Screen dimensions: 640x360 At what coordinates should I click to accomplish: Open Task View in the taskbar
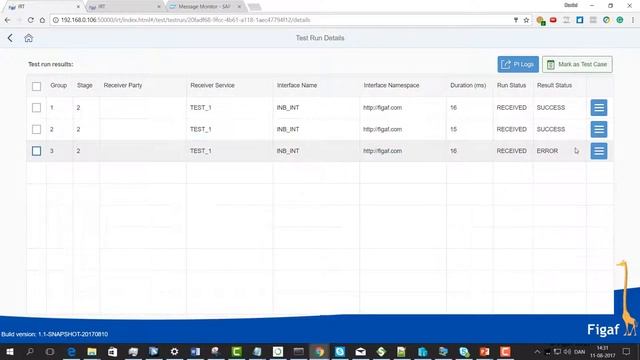point(50,351)
